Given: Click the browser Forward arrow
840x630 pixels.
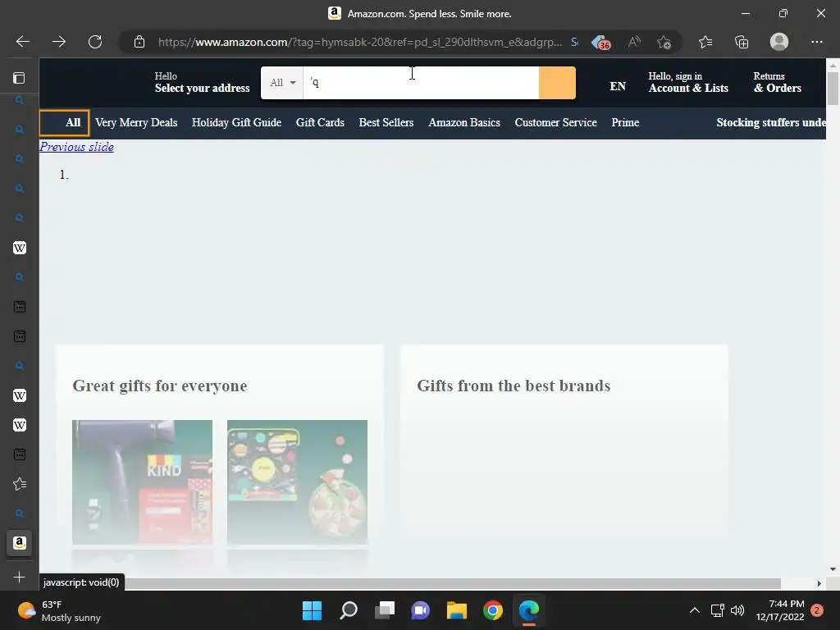Looking at the screenshot, I should click(x=59, y=42).
